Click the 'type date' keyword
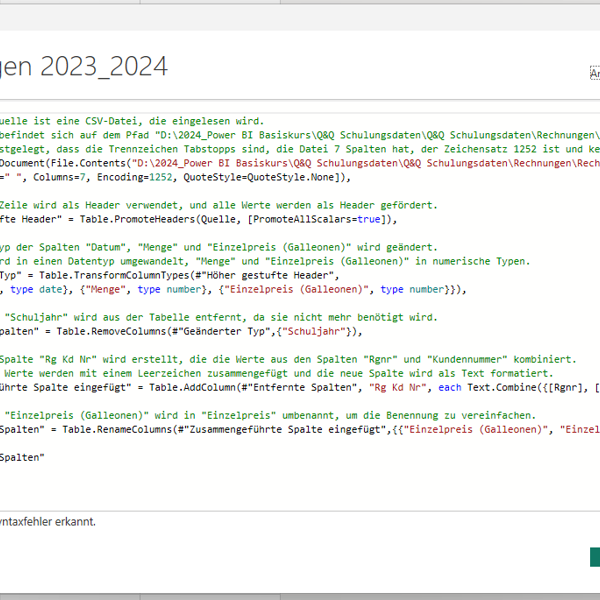 [x=38, y=289]
